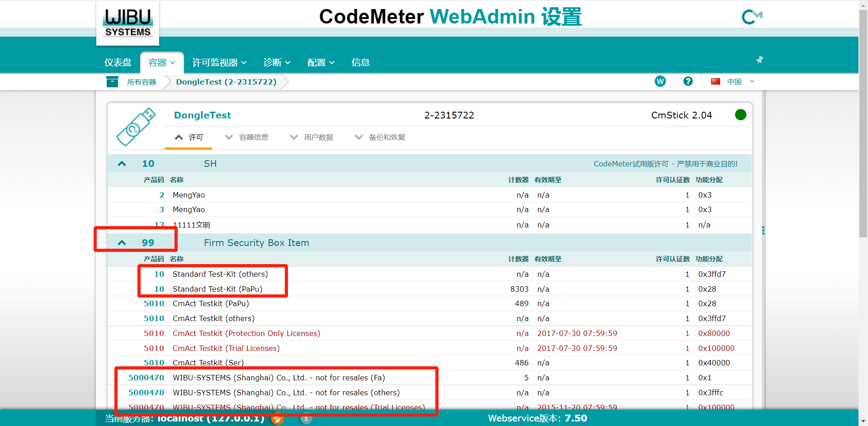The image size is (868, 426).
Task: Click the vertical dots handle on right edge
Action: pyautogui.click(x=763, y=231)
